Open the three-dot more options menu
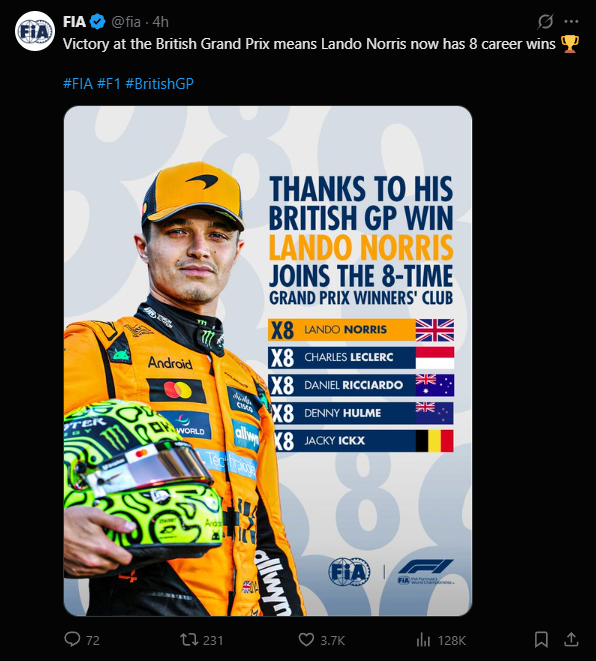The width and height of the screenshot is (596, 661). pos(571,21)
